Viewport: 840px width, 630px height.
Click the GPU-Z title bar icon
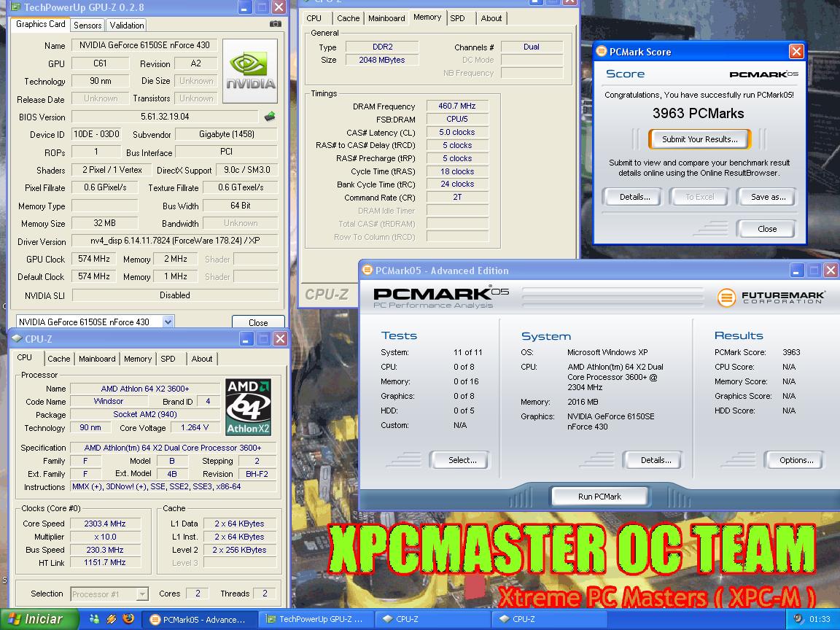[x=15, y=7]
